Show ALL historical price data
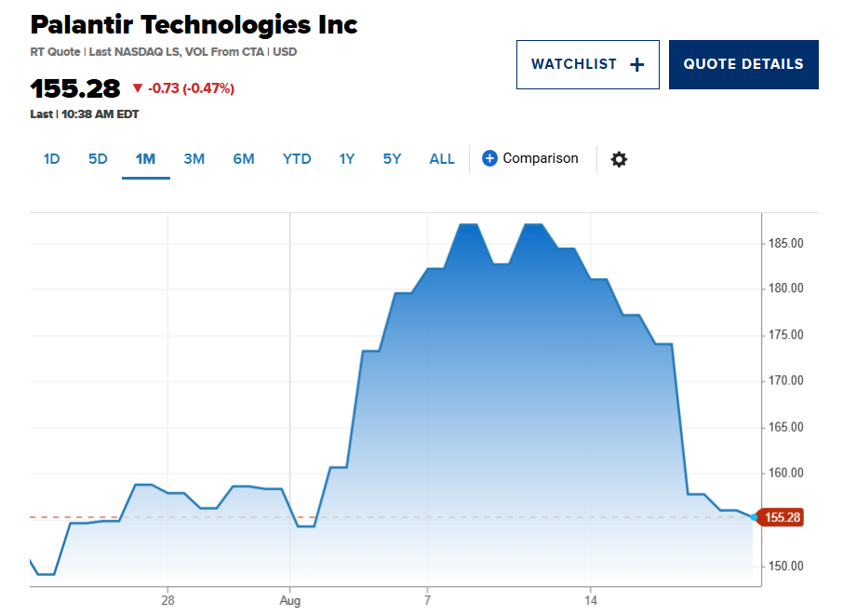The height and width of the screenshot is (616, 843). tap(442, 159)
